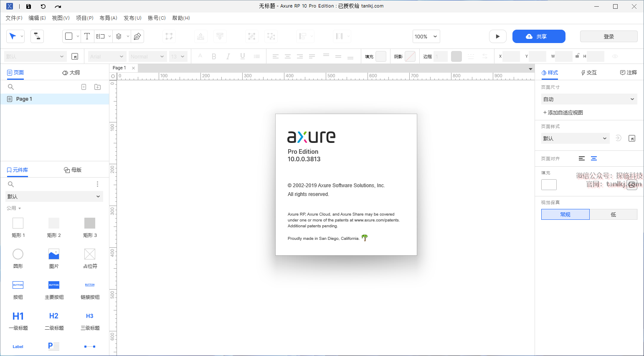Select the Text tool in toolbar
Screen dimensions: 644x356
coord(87,36)
